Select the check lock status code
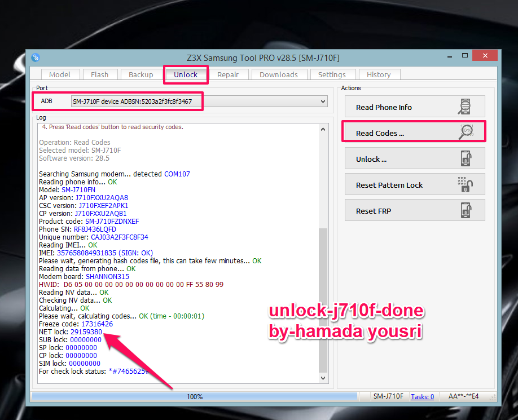 129,372
